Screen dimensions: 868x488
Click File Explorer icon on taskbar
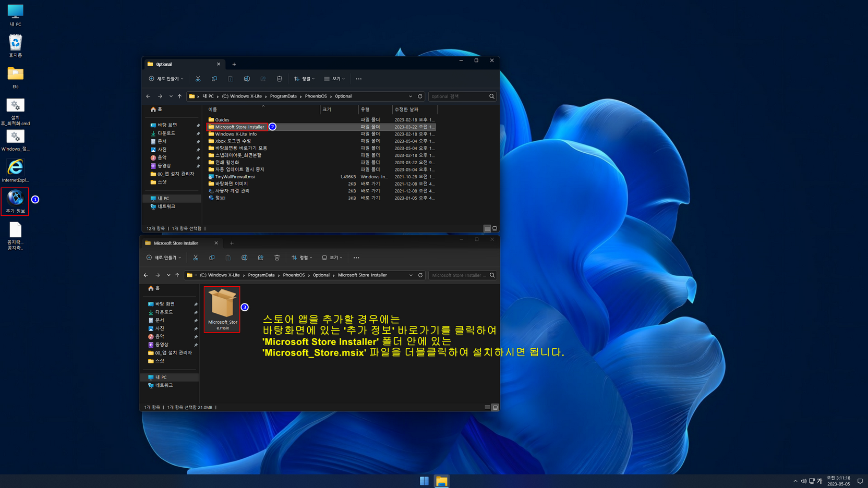coord(442,481)
